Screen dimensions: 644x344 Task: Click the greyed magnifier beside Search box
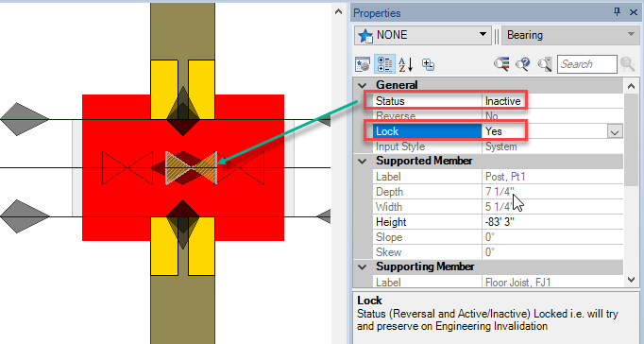tap(627, 64)
